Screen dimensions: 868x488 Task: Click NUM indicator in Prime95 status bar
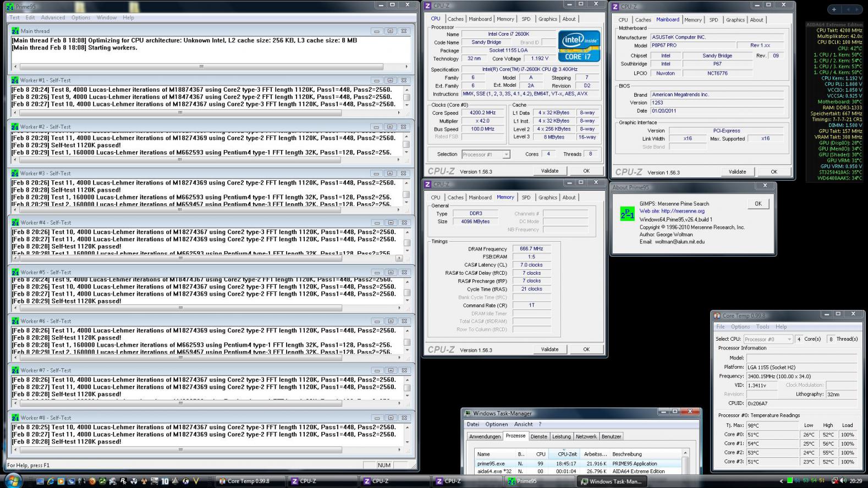384,465
